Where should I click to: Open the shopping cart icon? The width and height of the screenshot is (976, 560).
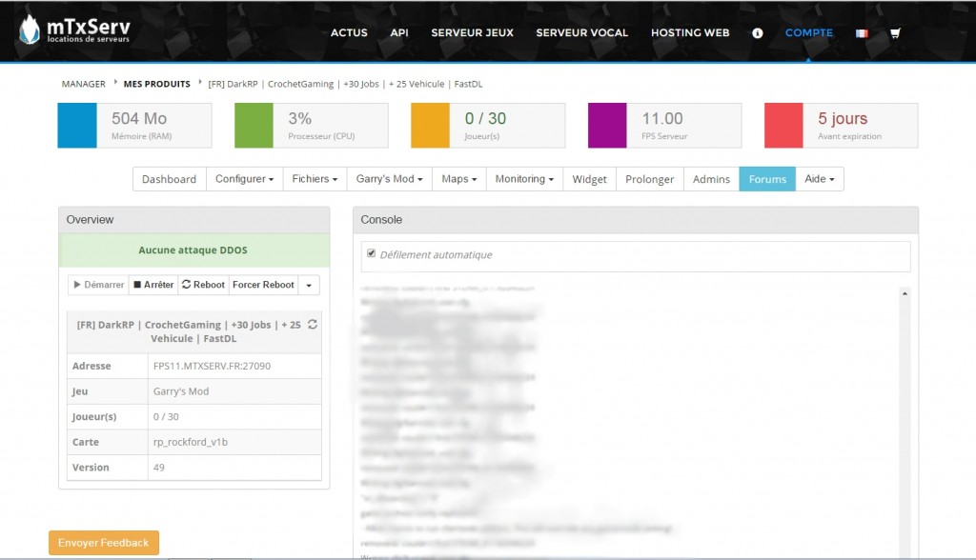point(895,33)
